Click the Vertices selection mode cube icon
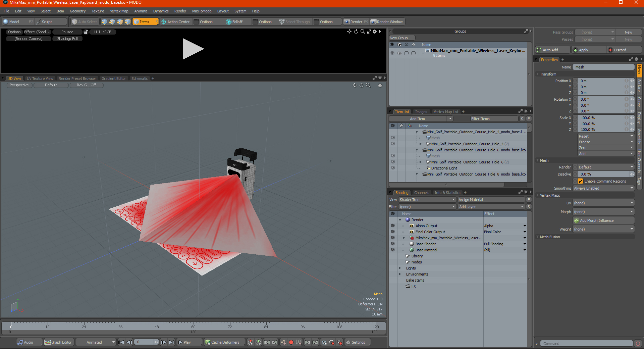The width and height of the screenshot is (644, 349). [x=104, y=22]
